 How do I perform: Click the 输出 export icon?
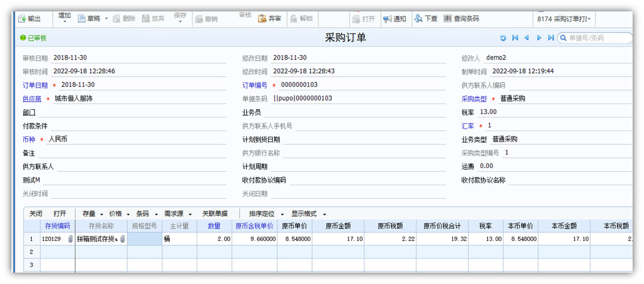pyautogui.click(x=22, y=19)
